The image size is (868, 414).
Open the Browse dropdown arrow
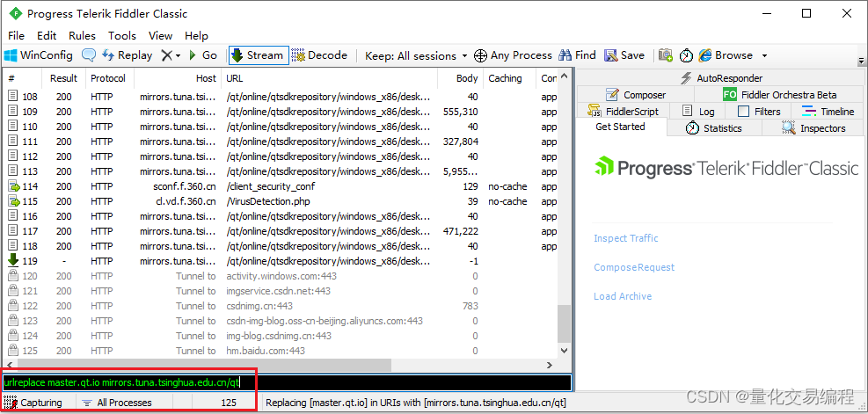pyautogui.click(x=764, y=56)
